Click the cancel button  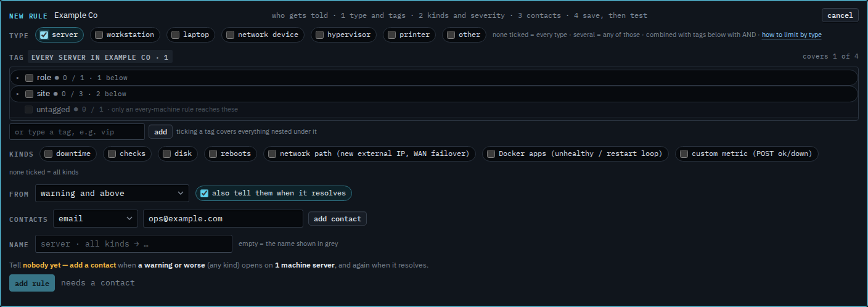840,15
